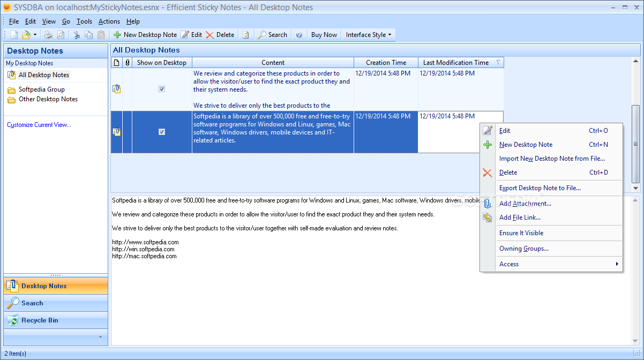Click the My Desktop Notes header
Image resolution: width=644 pixels, height=360 pixels.
click(56, 63)
